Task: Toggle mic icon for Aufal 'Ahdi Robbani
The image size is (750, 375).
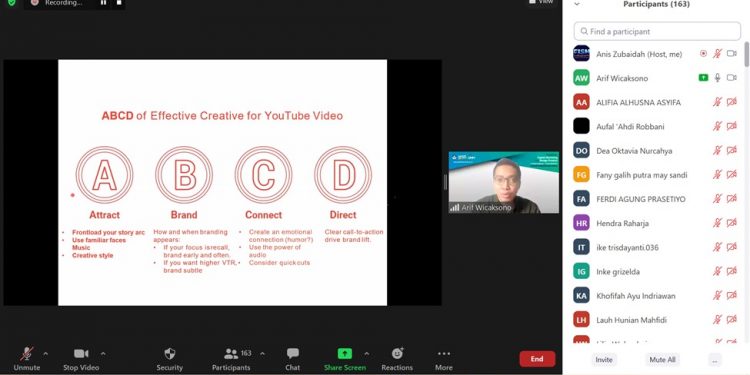Action: pos(717,126)
